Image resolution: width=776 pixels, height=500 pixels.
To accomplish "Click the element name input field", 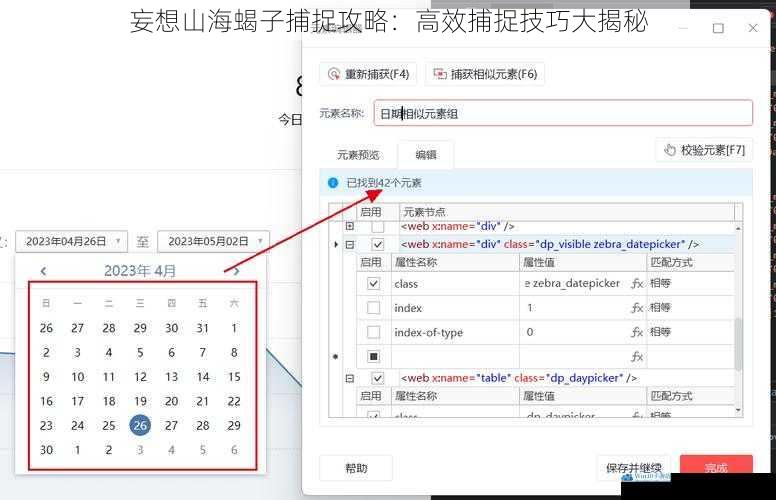I will point(563,113).
